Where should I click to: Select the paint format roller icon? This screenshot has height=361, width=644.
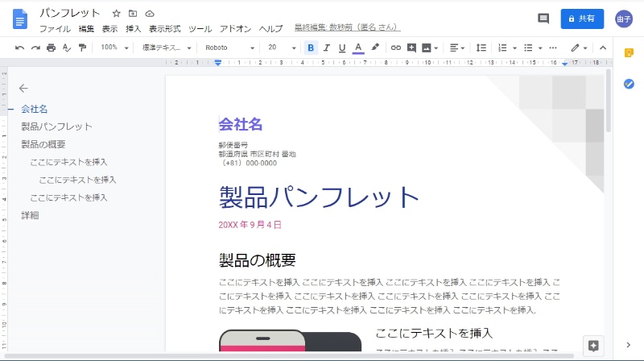(x=82, y=48)
